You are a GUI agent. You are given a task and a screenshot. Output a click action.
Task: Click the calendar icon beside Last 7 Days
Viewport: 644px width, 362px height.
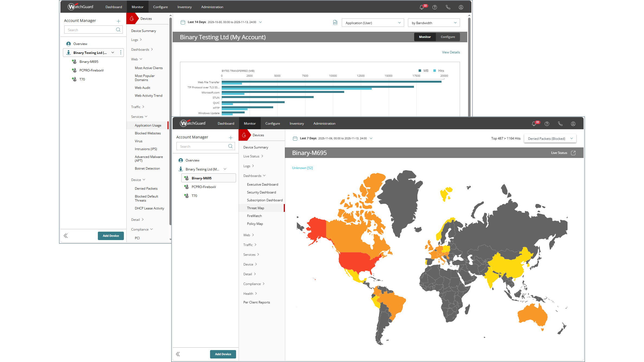(295, 138)
